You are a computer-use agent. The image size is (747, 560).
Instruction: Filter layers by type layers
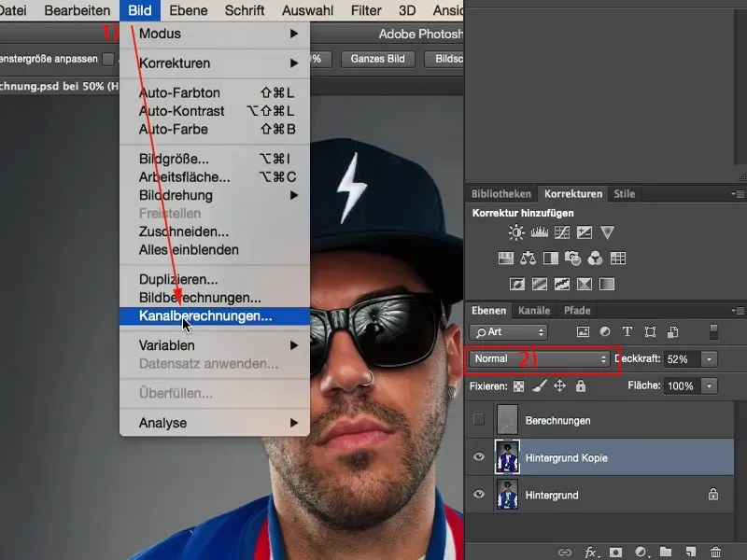coord(627,331)
